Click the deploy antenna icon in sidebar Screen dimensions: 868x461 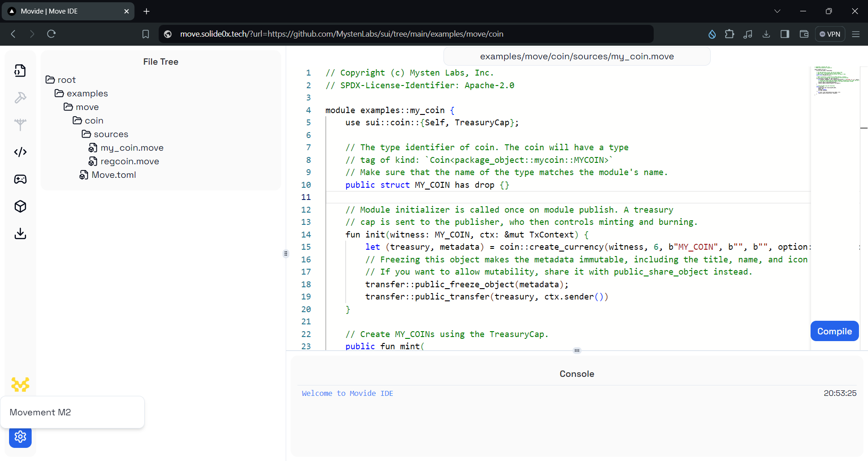pyautogui.click(x=20, y=125)
